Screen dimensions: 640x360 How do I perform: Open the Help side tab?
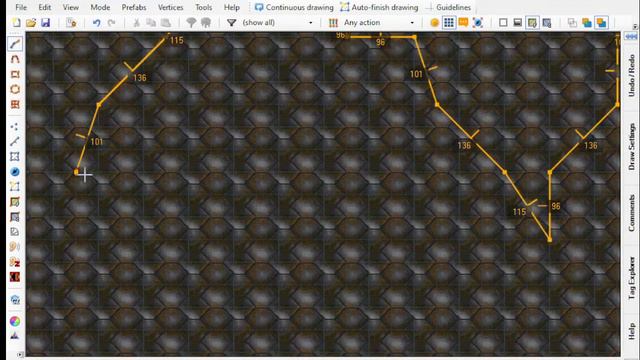click(631, 331)
